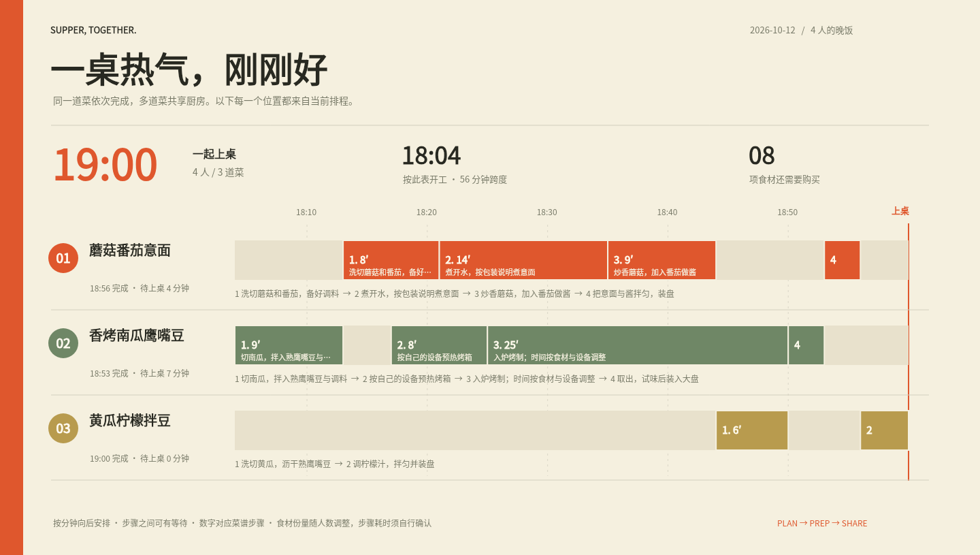Click the red 上桌 marker label
The image size is (980, 555).
(900, 211)
